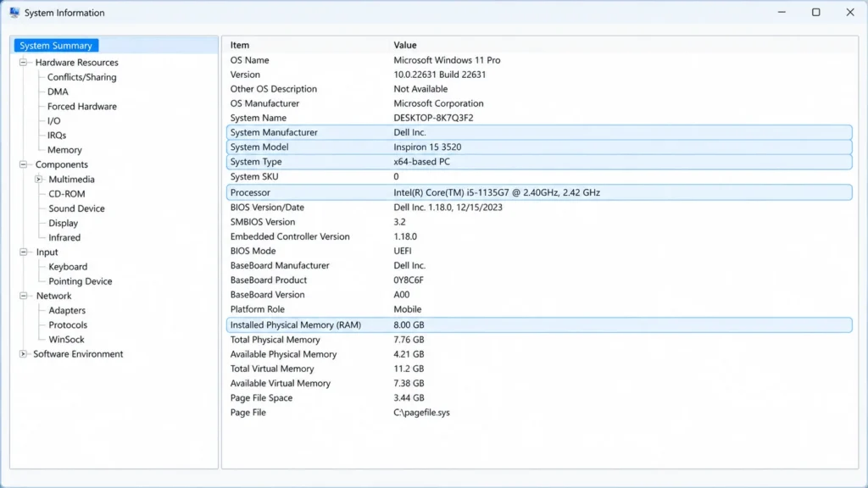The width and height of the screenshot is (868, 488).
Task: Collapse the Hardware Resources node
Action: [x=23, y=62]
